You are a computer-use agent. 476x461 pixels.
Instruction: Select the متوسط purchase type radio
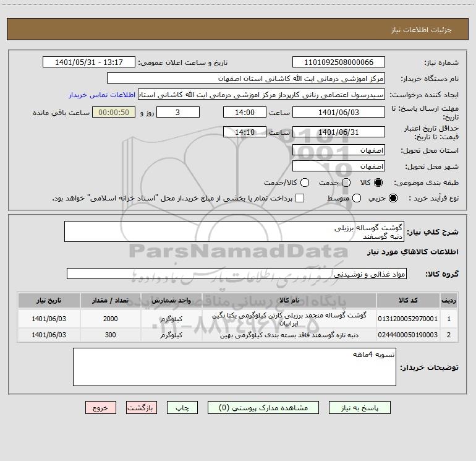(x=357, y=198)
